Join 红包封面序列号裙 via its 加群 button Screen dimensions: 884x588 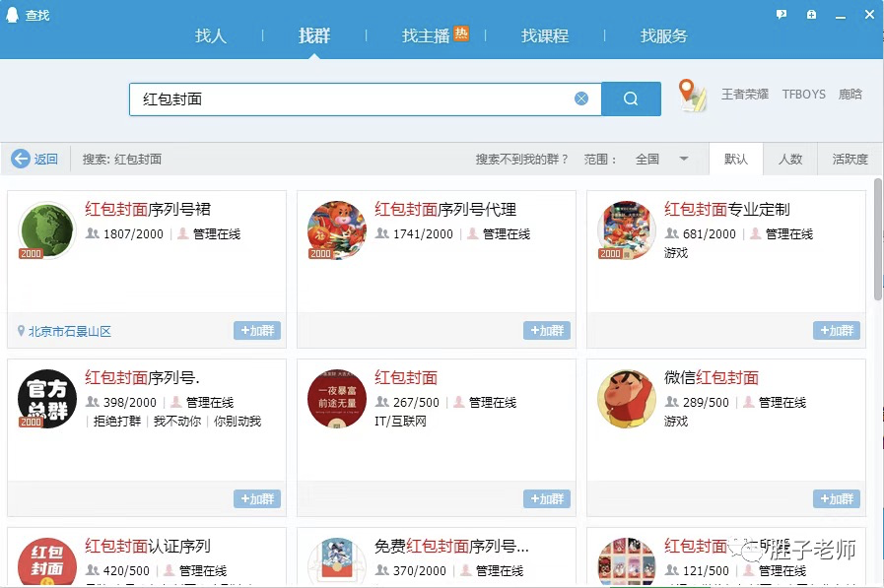tap(257, 332)
